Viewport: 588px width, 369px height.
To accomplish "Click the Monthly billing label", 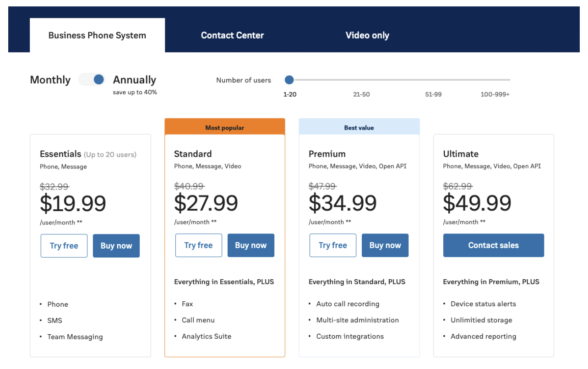I will click(x=50, y=80).
